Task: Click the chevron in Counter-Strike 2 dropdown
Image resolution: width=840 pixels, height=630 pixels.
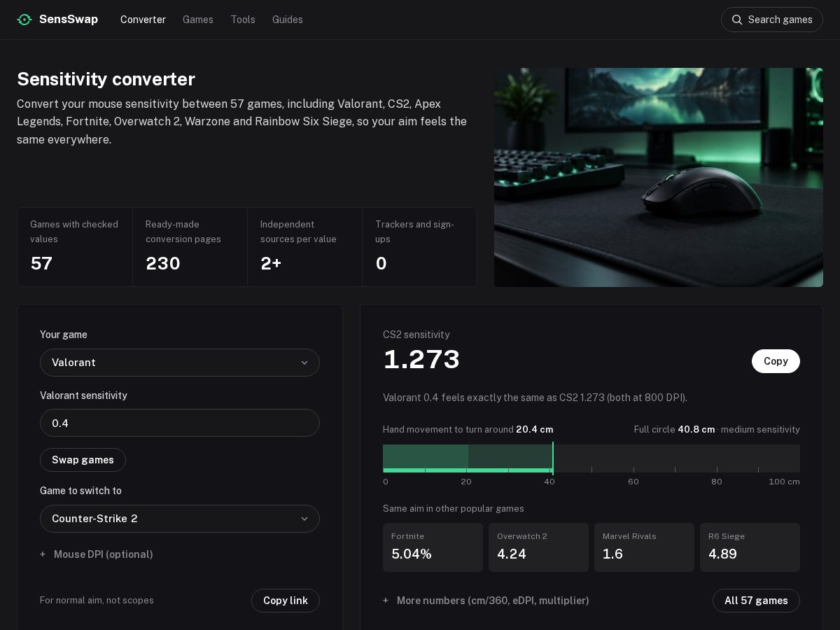Action: point(304,519)
